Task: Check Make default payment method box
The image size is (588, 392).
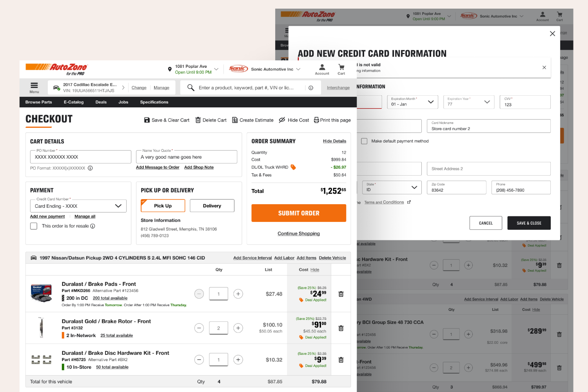Action: (364, 141)
